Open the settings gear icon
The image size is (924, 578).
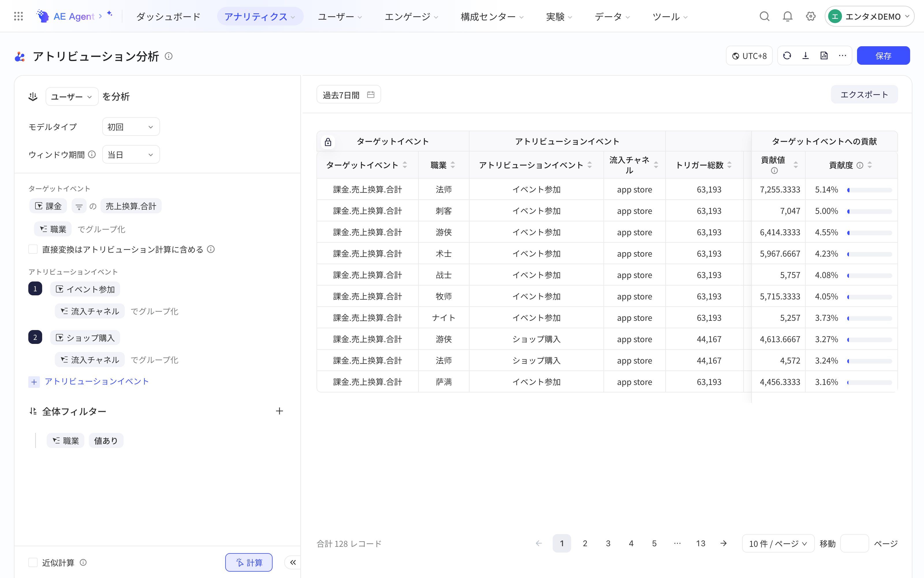(x=811, y=16)
